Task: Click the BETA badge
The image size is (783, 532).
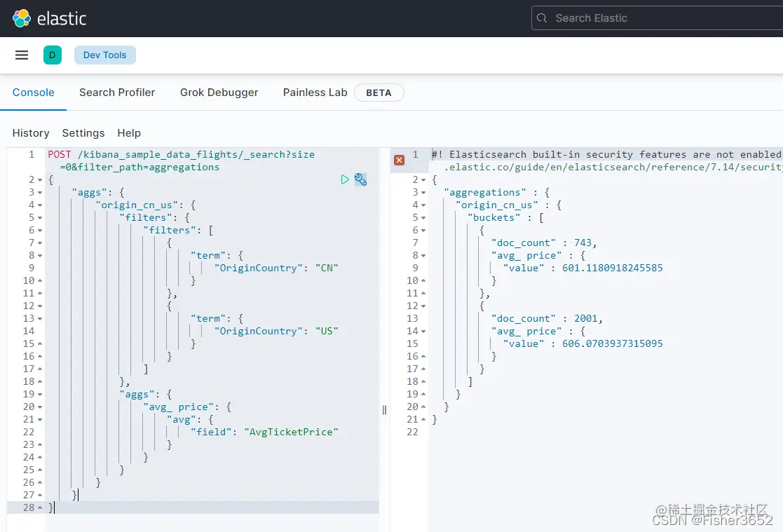Action: point(379,93)
